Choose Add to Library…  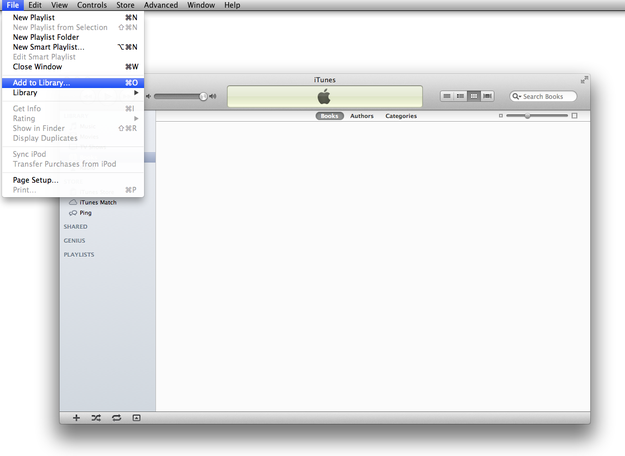tap(73, 83)
